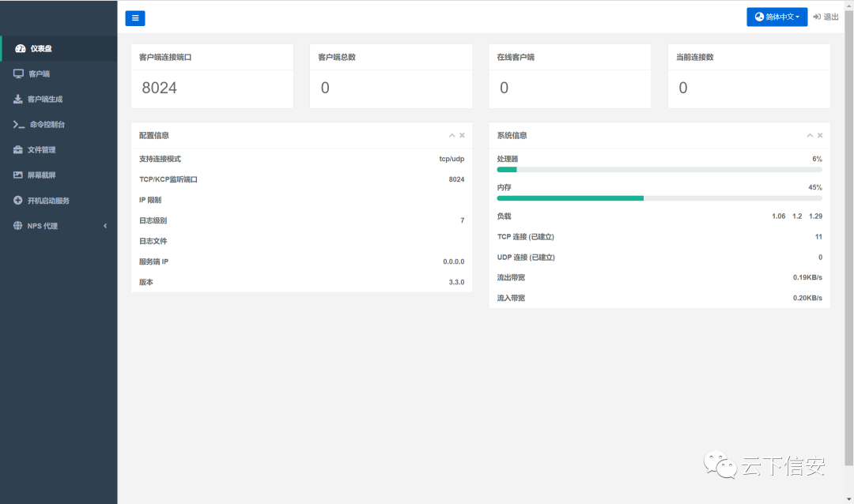
Task: Click the scrollbar down arrow
Action: pos(849,499)
